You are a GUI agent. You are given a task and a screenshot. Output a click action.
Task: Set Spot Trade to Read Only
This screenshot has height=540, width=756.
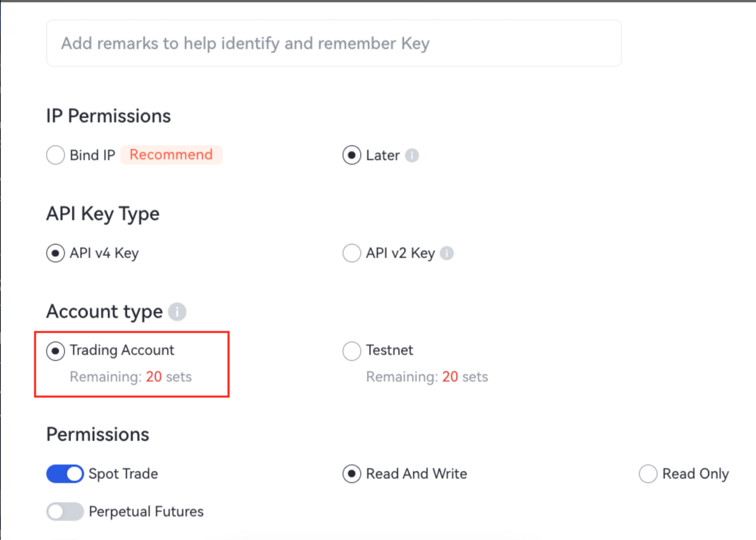pos(648,474)
